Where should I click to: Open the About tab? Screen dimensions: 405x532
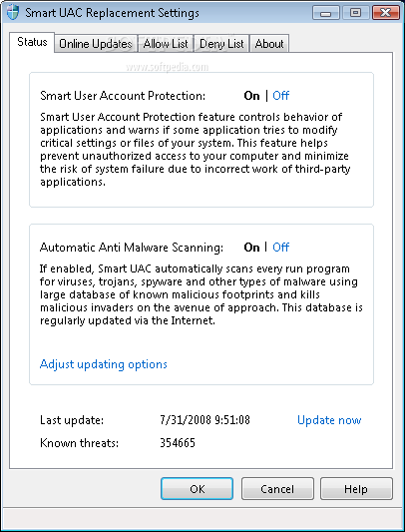(269, 44)
